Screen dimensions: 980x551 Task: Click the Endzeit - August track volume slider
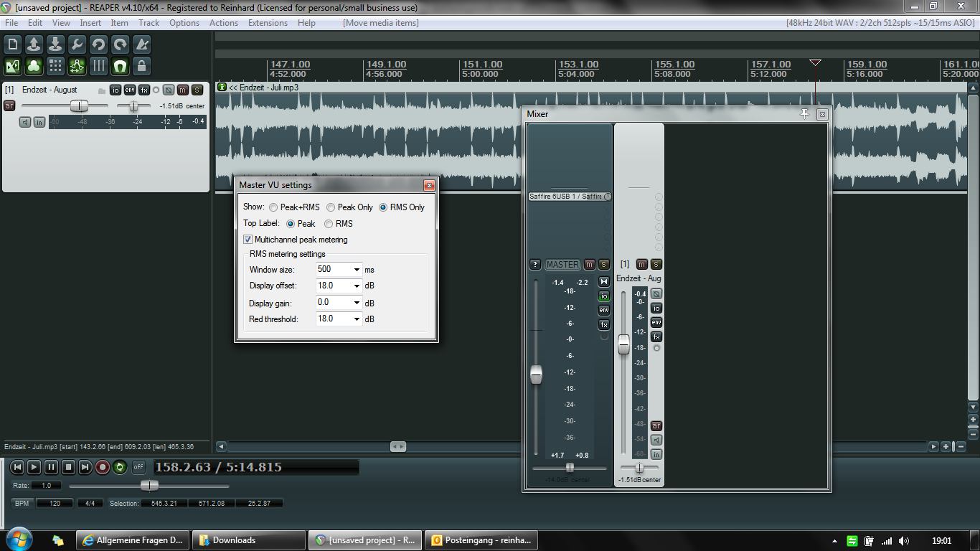click(79, 106)
